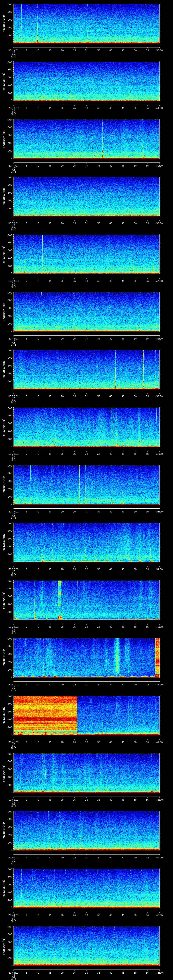Pick the spectrogram panel starting at 23:32:00
Viewport: 173px width, 980px height.
[87, 197]
